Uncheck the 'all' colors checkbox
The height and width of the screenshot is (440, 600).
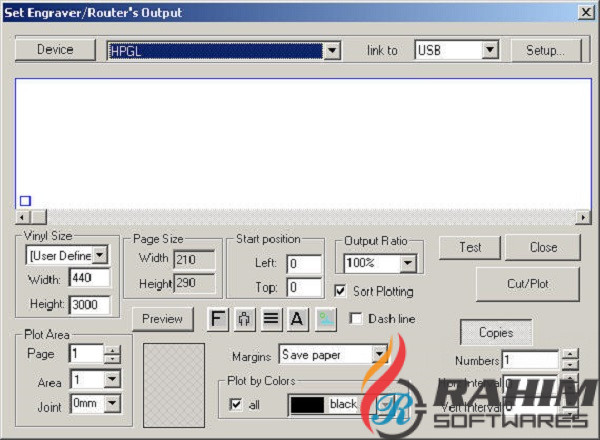point(235,404)
